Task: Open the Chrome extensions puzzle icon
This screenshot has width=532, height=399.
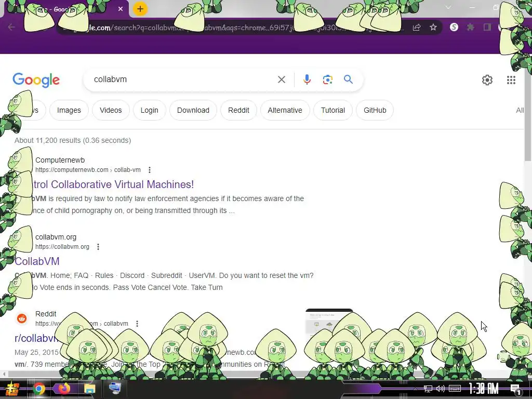Action: 471,27
